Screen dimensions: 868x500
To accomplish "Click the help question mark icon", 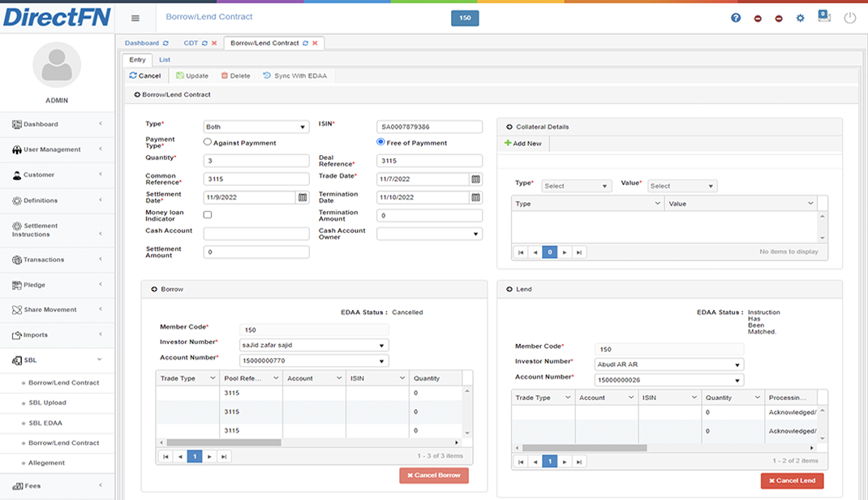I will point(735,18).
